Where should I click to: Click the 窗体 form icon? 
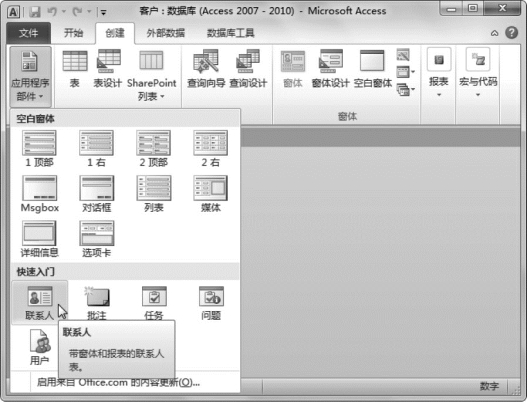(x=293, y=69)
